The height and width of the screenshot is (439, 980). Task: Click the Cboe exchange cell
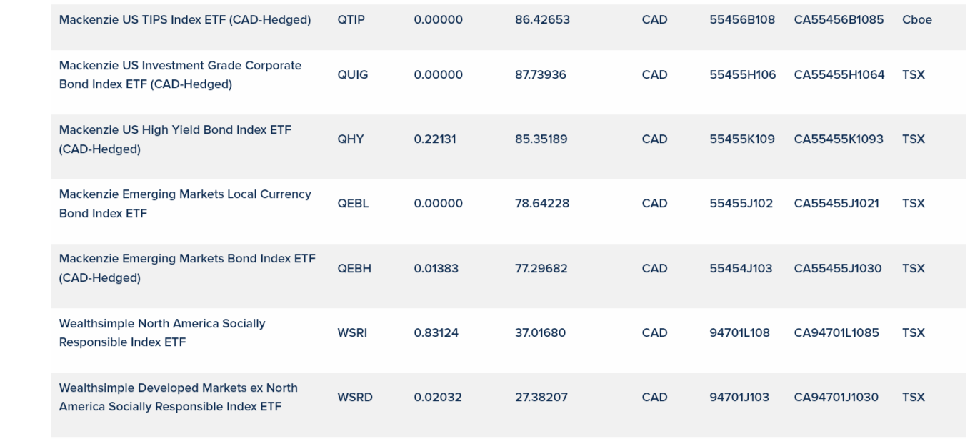coord(916,20)
